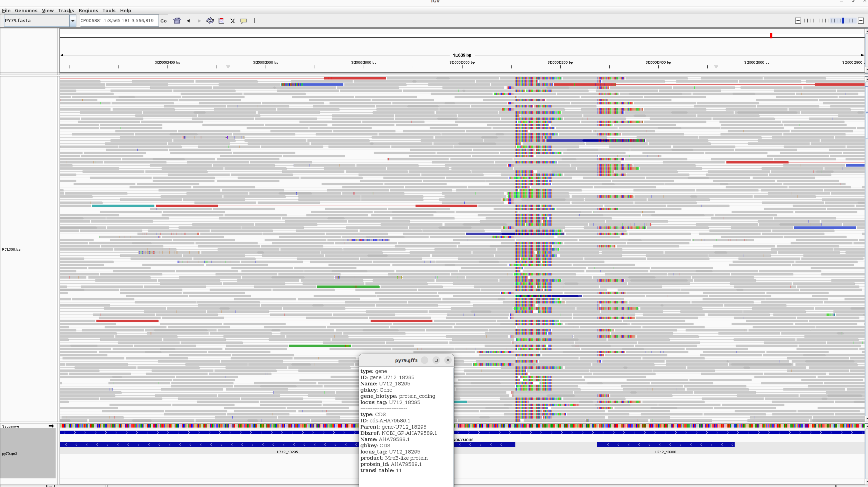Click the Home genome view icon

point(177,21)
